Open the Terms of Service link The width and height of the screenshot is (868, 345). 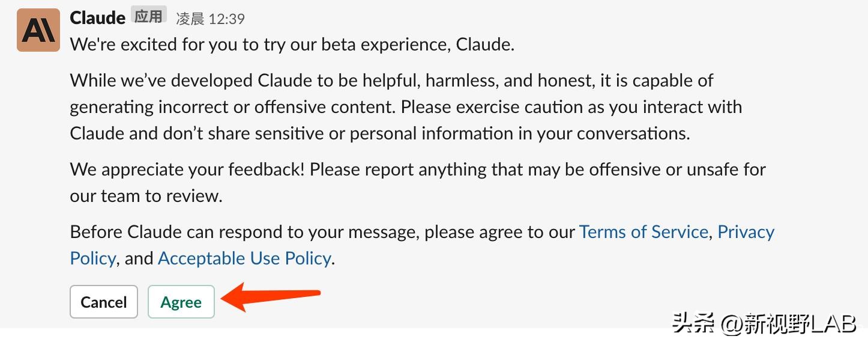(643, 232)
